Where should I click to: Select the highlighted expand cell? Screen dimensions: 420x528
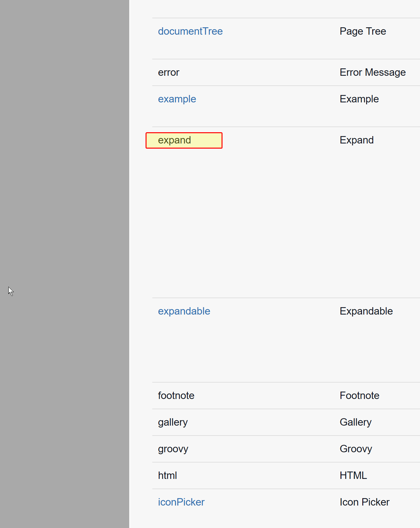tap(184, 140)
